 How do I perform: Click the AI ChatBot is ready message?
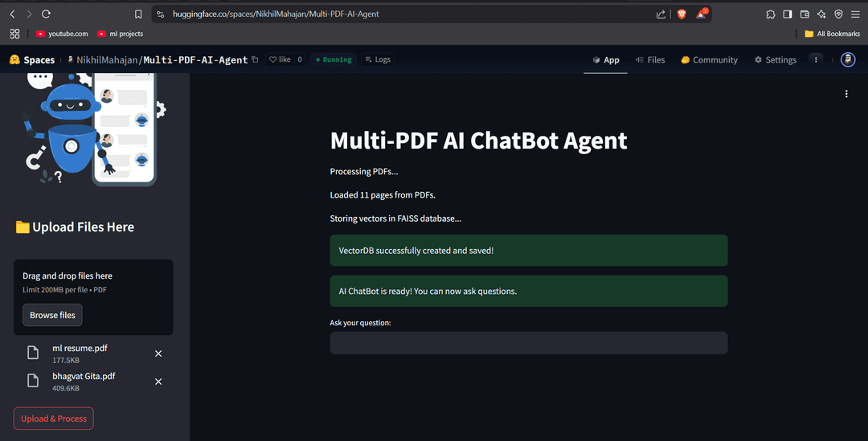(529, 291)
